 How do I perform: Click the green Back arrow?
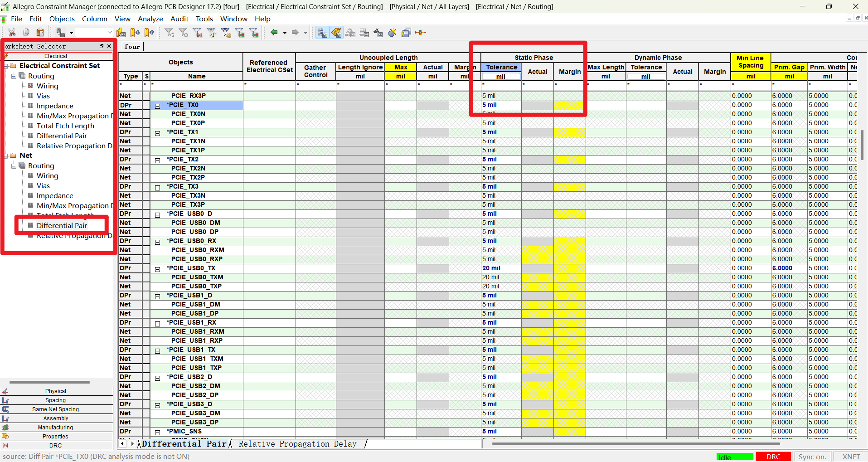[274, 32]
